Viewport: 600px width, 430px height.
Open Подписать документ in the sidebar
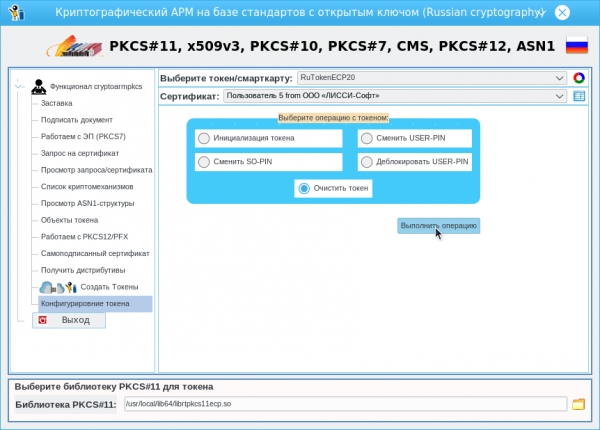[x=70, y=119]
